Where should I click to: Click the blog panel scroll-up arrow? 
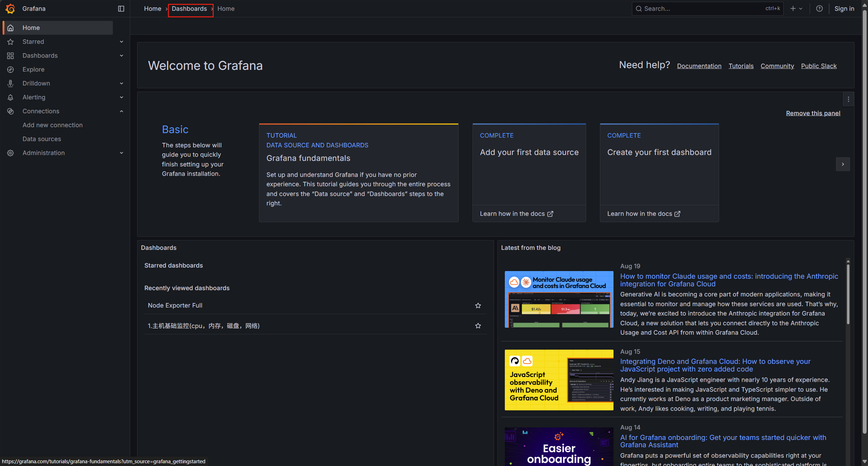(x=848, y=261)
